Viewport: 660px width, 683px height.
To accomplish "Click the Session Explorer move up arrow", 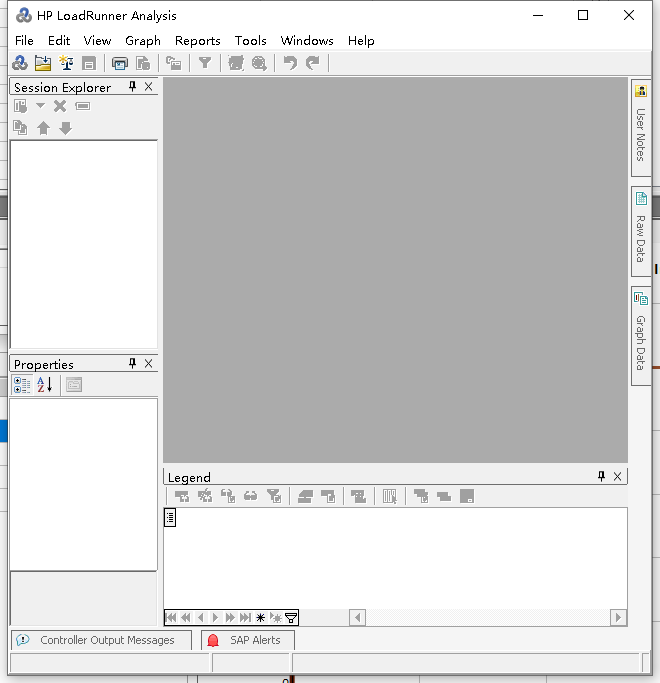I will [43, 128].
